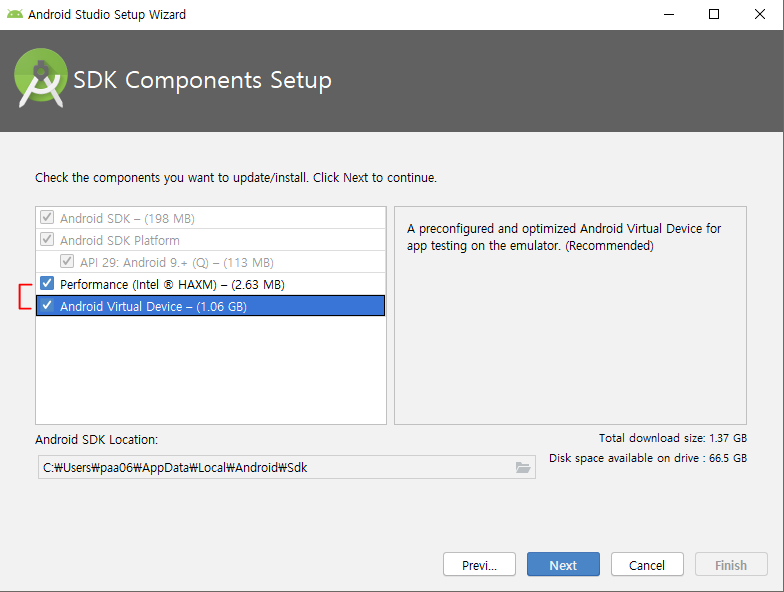Uncheck Performance (Intel HAXM) checkbox

(x=47, y=284)
